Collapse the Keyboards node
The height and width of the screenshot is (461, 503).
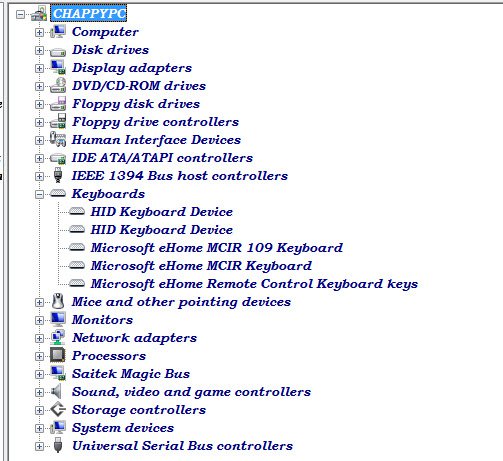[39, 194]
